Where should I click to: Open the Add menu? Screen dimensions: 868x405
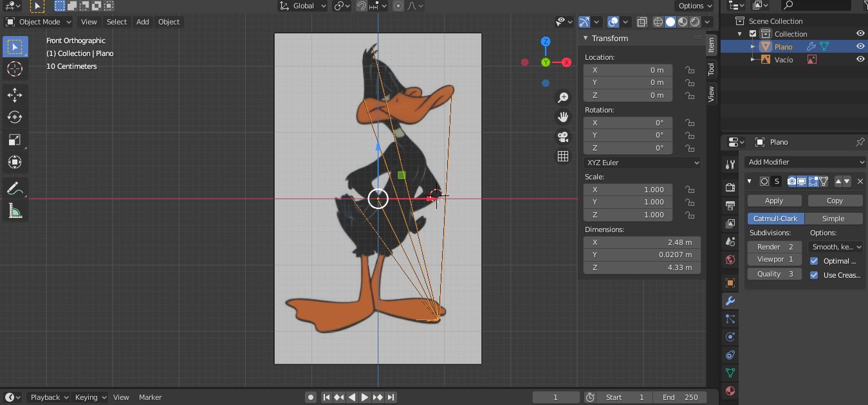(143, 22)
